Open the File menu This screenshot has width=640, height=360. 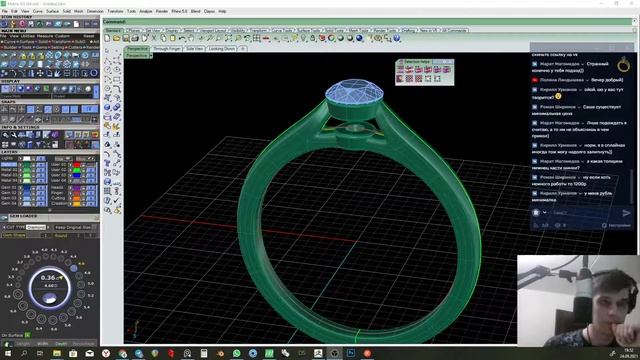click(x=5, y=11)
